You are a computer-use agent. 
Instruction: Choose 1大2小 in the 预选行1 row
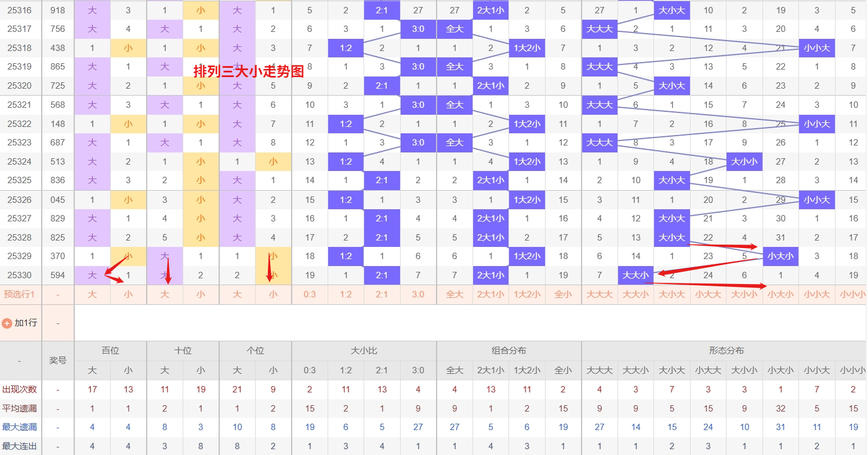pos(527,294)
